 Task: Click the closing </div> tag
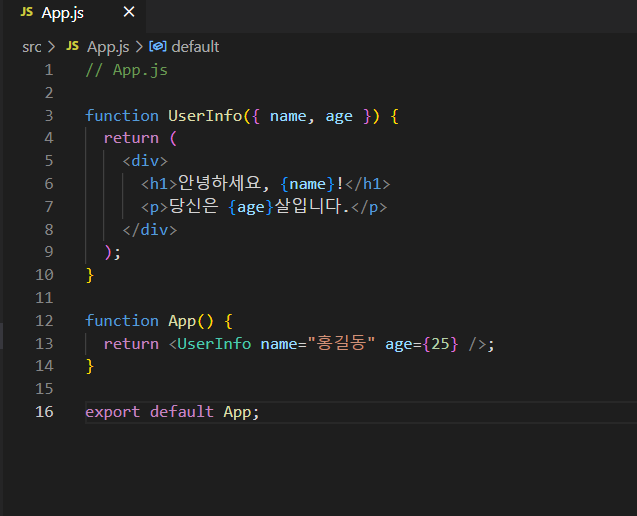click(150, 230)
